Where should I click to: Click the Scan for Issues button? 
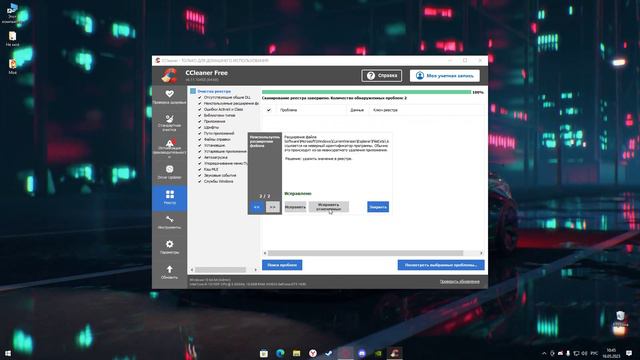point(282,265)
